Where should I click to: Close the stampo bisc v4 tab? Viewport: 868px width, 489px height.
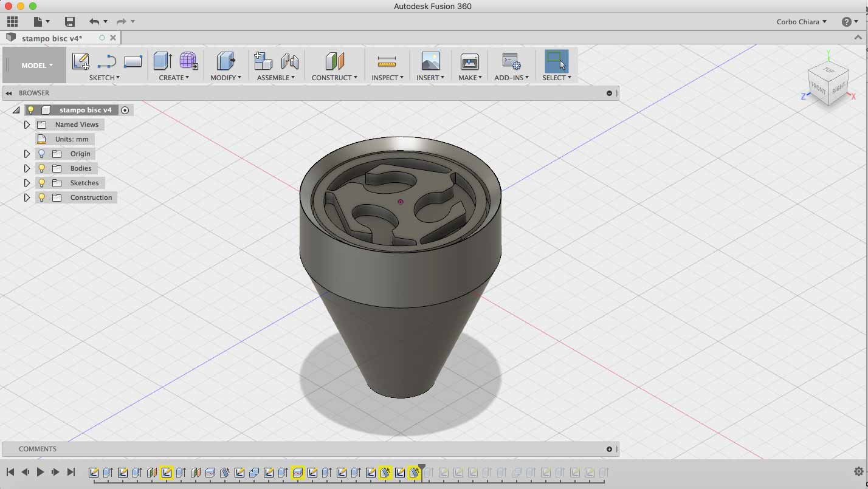[113, 38]
